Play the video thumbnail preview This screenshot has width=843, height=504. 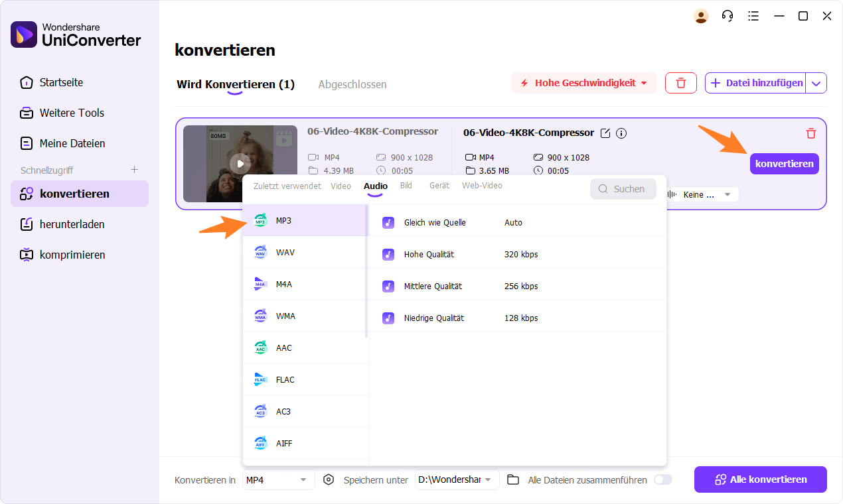tap(240, 163)
